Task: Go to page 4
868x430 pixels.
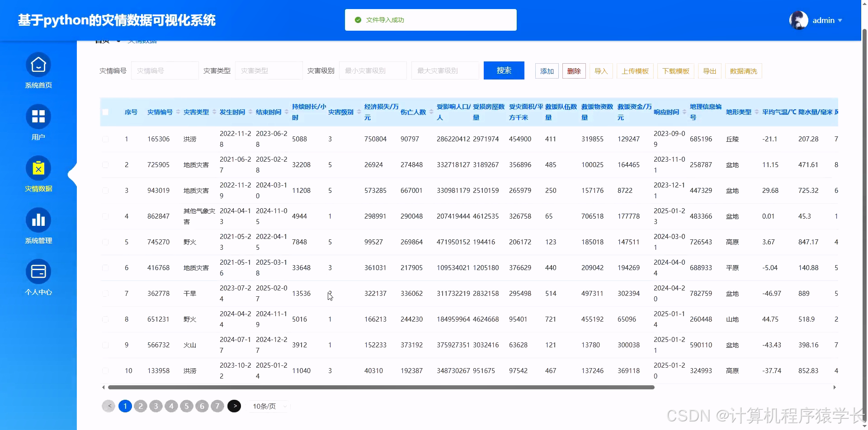Action: pos(171,406)
